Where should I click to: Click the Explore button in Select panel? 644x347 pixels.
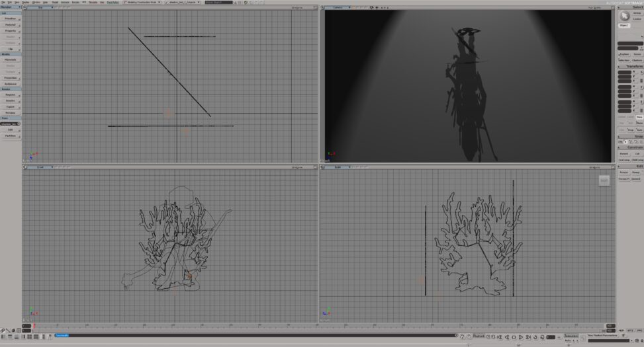pos(623,54)
